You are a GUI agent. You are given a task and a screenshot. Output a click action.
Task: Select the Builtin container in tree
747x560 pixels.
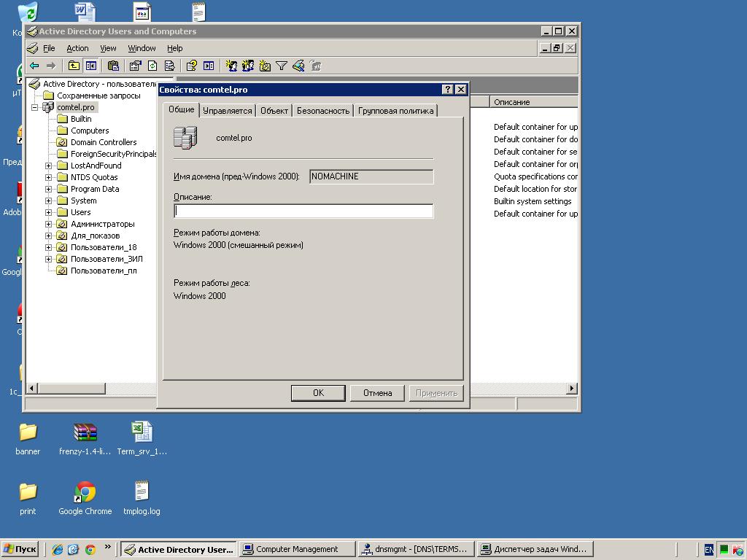[81, 119]
